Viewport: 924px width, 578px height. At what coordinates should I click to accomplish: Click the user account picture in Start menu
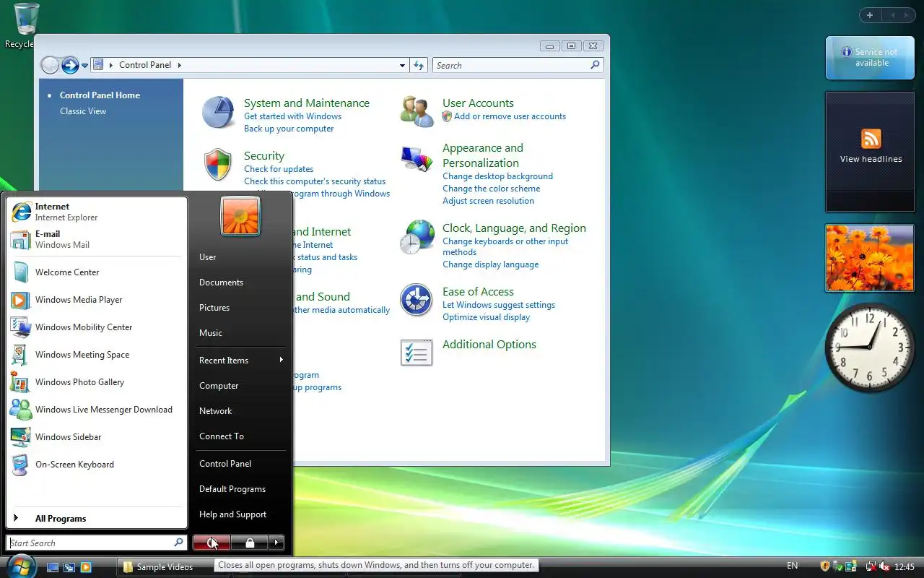240,216
